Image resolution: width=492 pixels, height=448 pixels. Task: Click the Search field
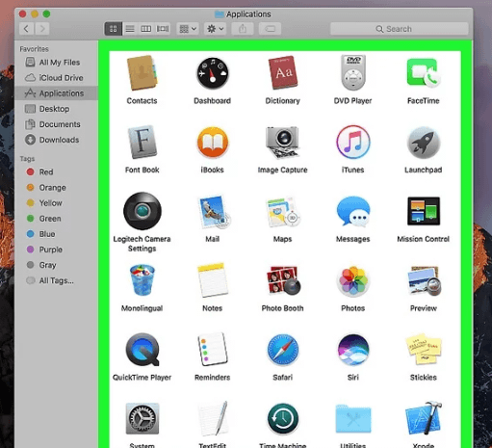[400, 29]
